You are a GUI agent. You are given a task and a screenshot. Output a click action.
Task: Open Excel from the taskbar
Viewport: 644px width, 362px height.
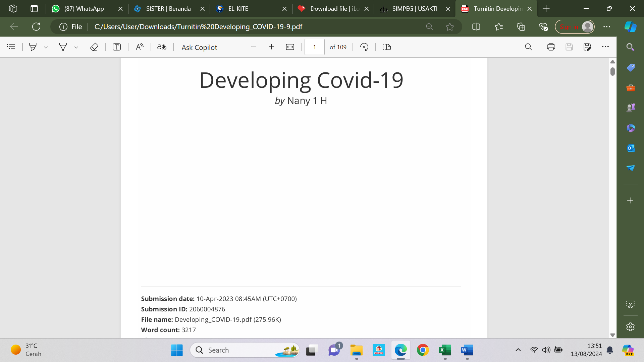(x=445, y=350)
